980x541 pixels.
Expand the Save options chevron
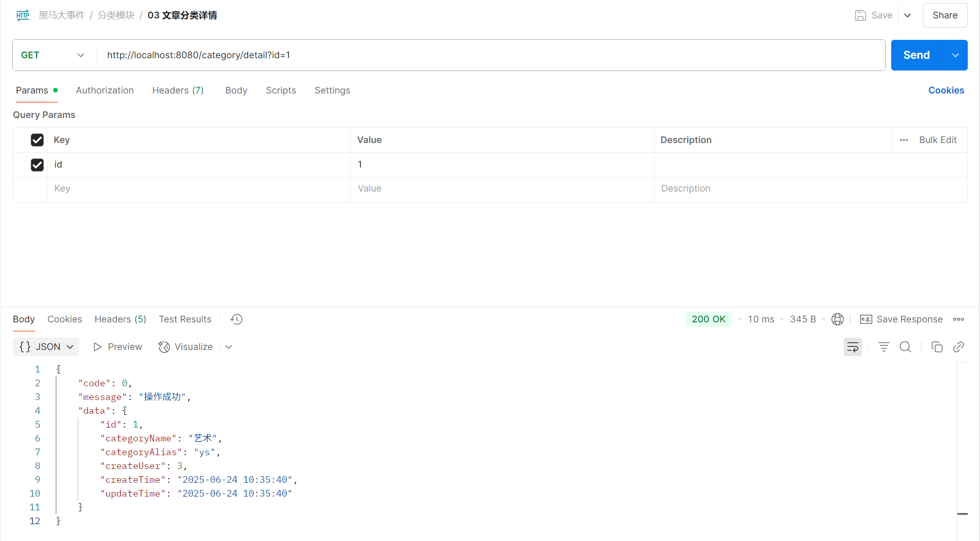(908, 15)
